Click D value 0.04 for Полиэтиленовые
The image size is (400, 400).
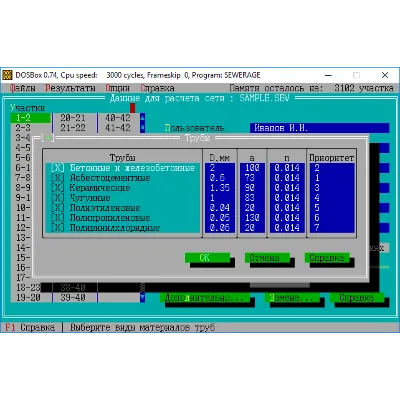click(x=220, y=208)
